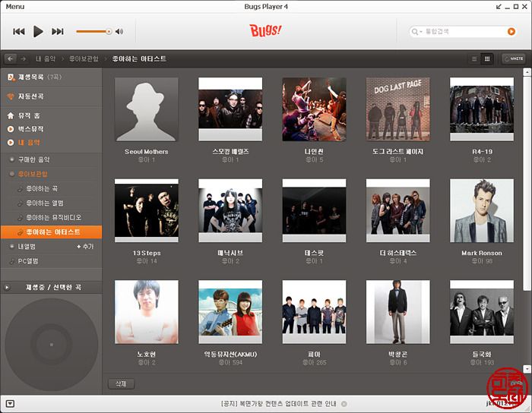Image resolution: width=532 pixels, height=413 pixels.
Task: Open the 복면가왕 notice link
Action: tap(279, 404)
